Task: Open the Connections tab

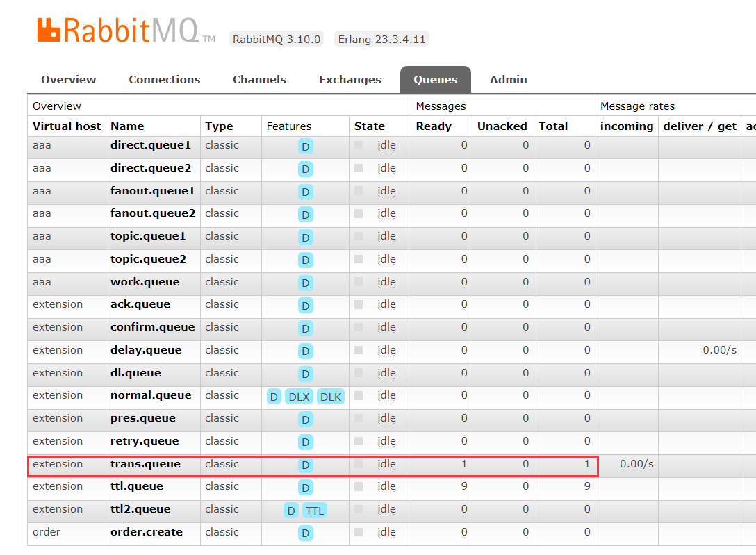Action: (165, 80)
